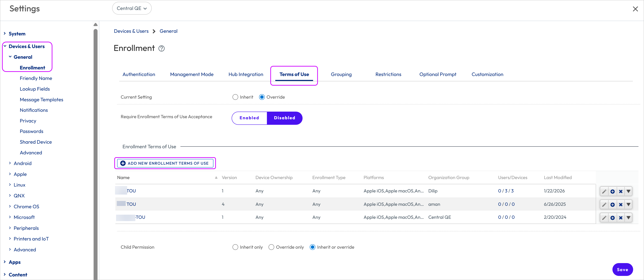Expand the Apps section
The width and height of the screenshot is (644, 280).
[4, 262]
